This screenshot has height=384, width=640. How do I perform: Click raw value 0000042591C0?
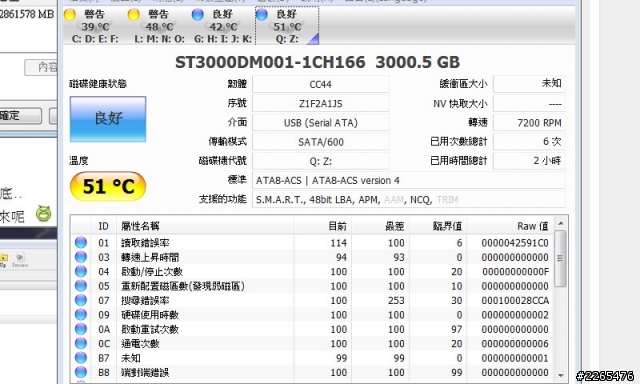click(x=515, y=243)
